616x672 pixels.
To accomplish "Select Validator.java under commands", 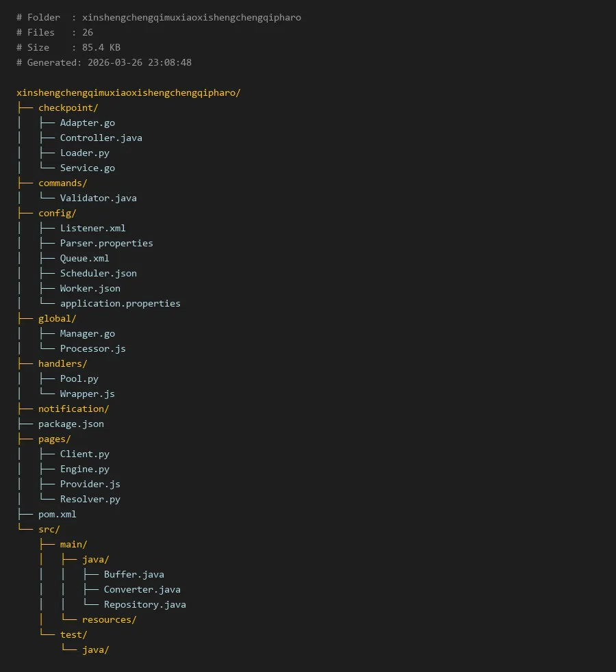I will (x=98, y=198).
